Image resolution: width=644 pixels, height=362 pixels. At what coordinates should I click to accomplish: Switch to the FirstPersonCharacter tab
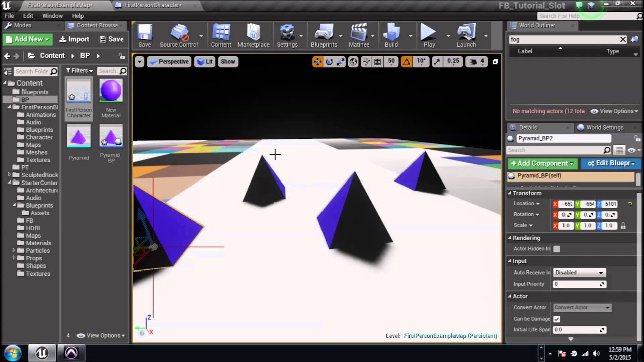click(x=152, y=5)
